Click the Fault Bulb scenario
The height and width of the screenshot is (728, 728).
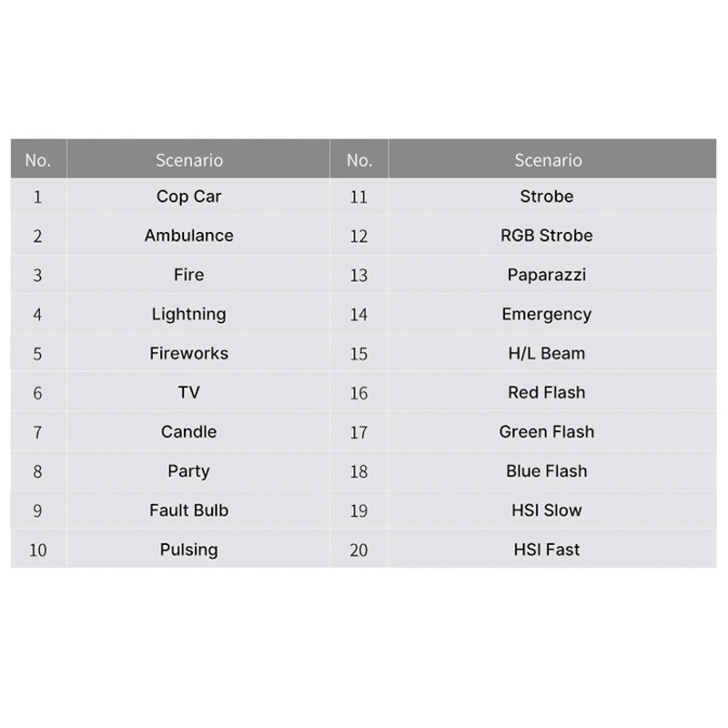point(188,511)
